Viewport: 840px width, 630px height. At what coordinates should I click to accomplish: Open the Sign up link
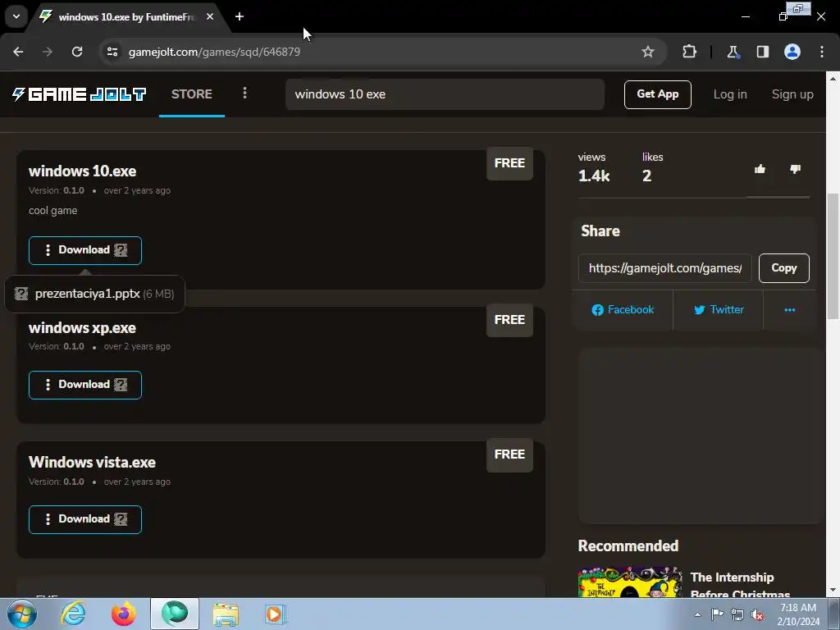pos(792,94)
